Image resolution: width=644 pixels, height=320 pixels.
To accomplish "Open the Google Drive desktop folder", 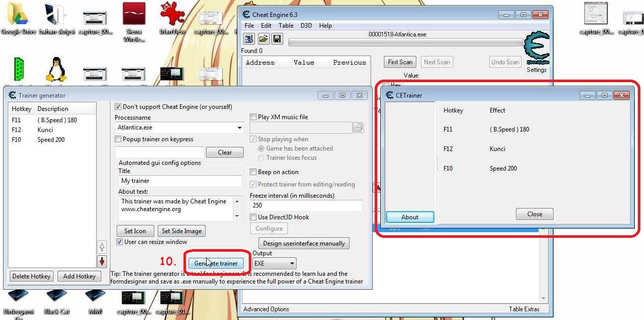I will (x=18, y=19).
